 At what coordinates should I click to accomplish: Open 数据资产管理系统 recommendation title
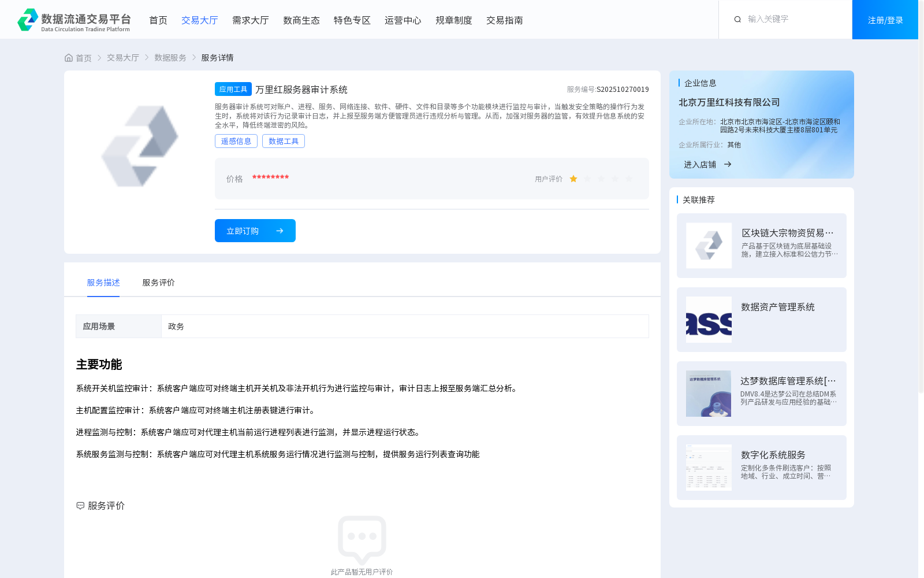click(x=778, y=307)
